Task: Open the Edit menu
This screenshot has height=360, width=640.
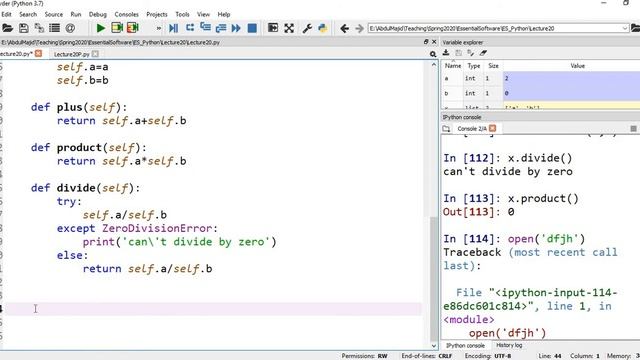Action: (x=7, y=14)
